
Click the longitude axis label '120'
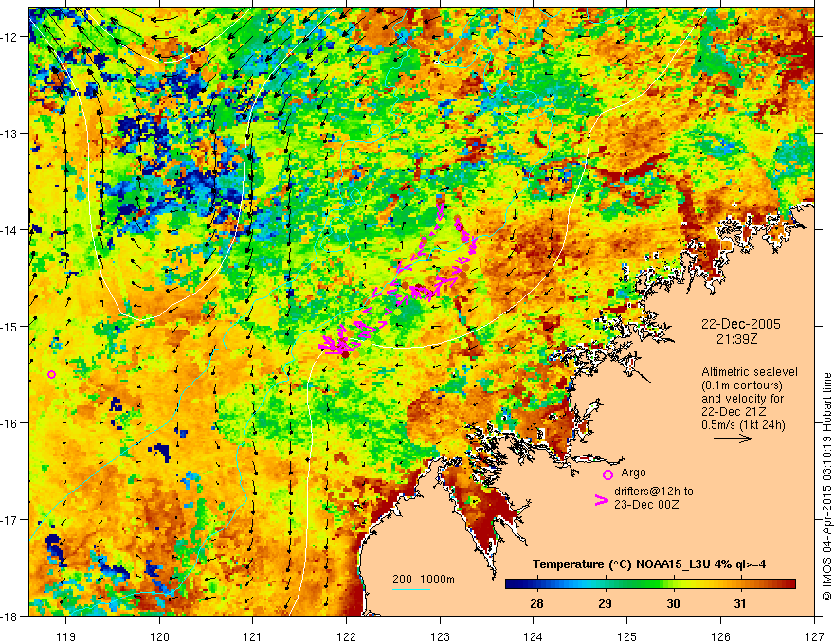(x=159, y=636)
